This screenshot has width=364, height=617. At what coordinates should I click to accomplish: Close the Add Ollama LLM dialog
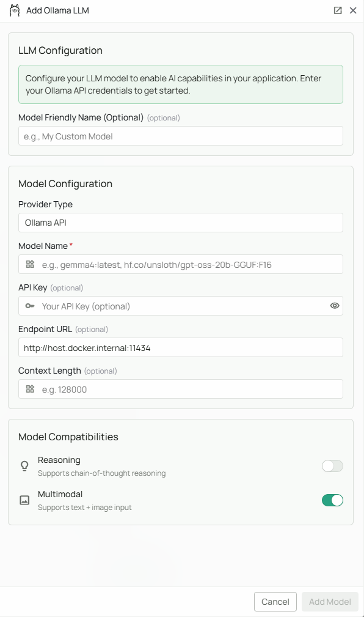pos(353,10)
